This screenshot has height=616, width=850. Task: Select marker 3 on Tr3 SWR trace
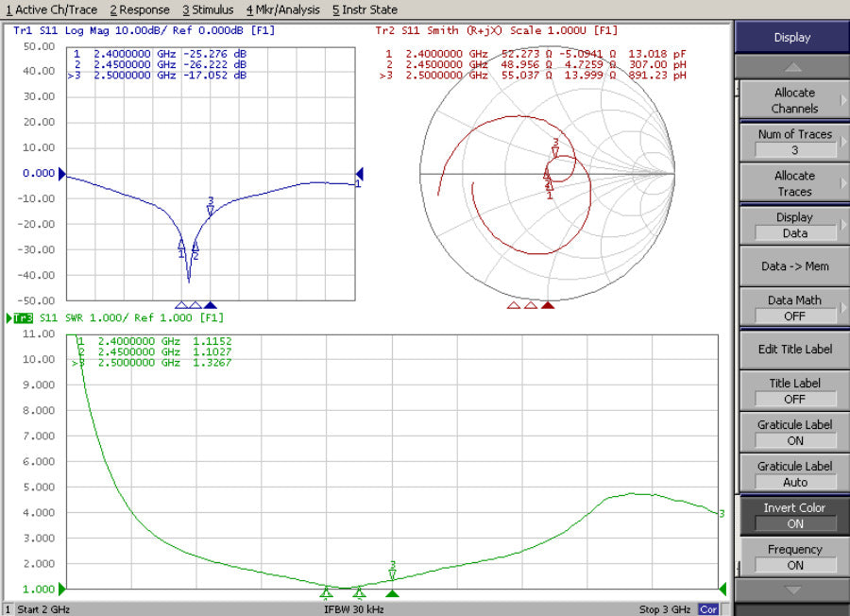(393, 574)
